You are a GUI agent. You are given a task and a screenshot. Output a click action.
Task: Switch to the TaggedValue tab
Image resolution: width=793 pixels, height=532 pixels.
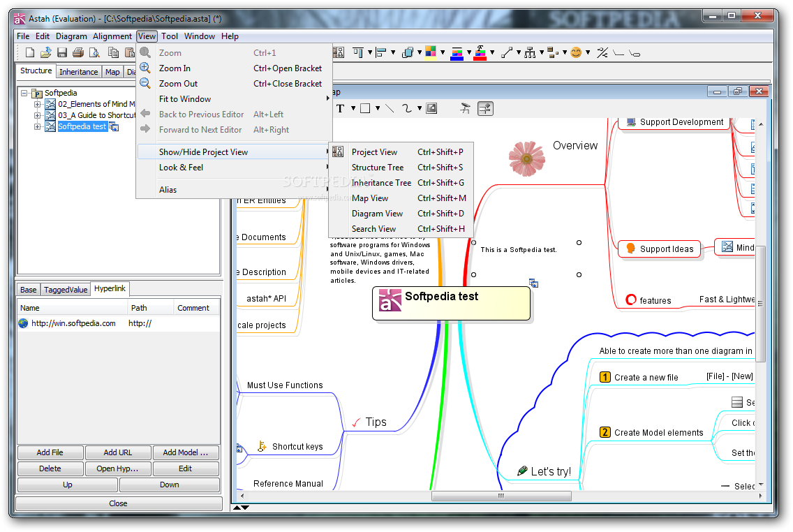coord(66,290)
